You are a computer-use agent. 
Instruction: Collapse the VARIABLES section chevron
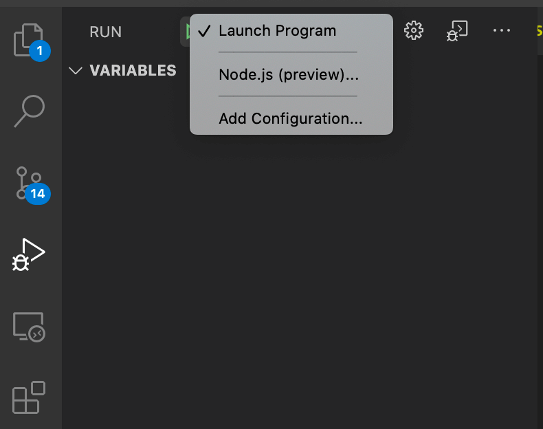75,71
